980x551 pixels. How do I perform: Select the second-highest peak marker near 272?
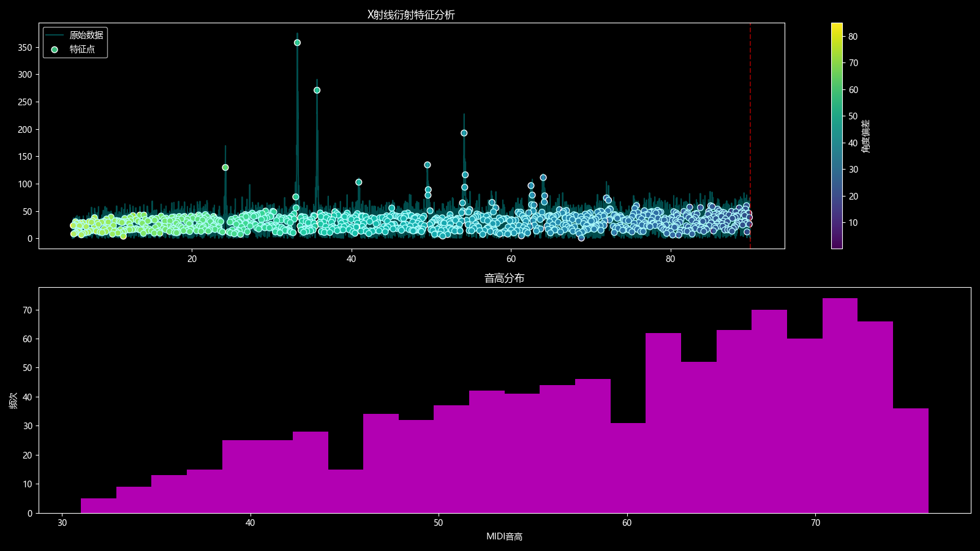317,90
